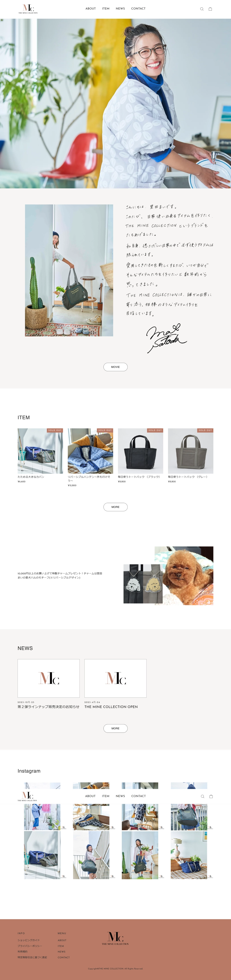
Task: Open ABOUT in the top navigation
Action: click(x=91, y=8)
